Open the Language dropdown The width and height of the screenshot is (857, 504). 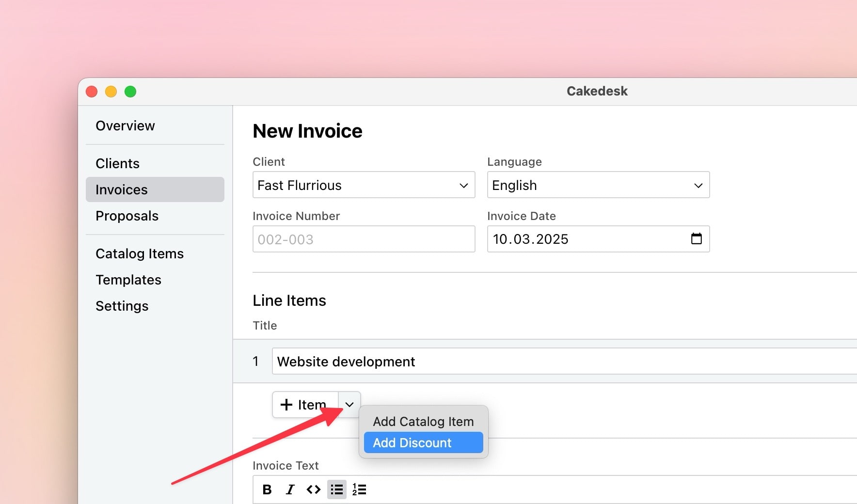(x=598, y=185)
